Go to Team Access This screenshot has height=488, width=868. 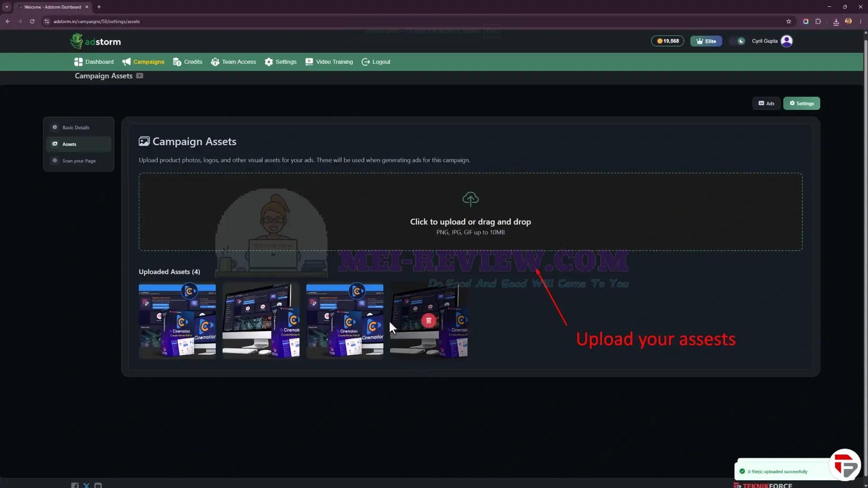click(233, 62)
